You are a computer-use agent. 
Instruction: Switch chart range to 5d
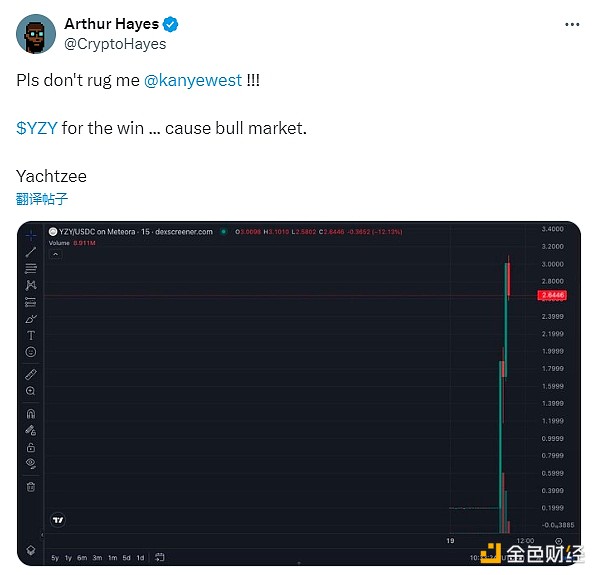tap(126, 558)
